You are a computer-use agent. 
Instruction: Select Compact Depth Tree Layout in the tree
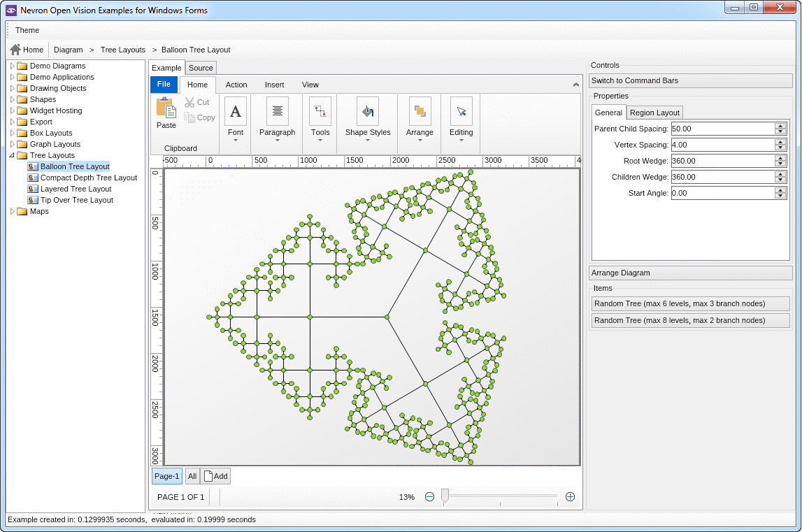point(87,178)
